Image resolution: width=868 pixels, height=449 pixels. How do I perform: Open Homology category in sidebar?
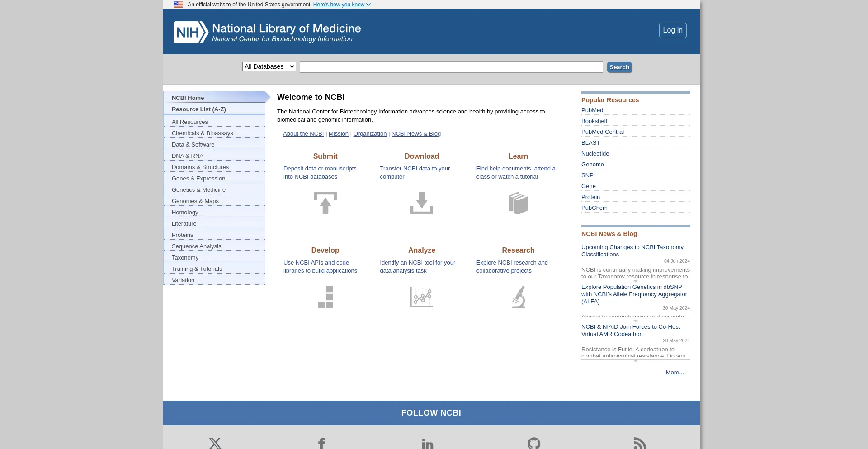pos(215,212)
